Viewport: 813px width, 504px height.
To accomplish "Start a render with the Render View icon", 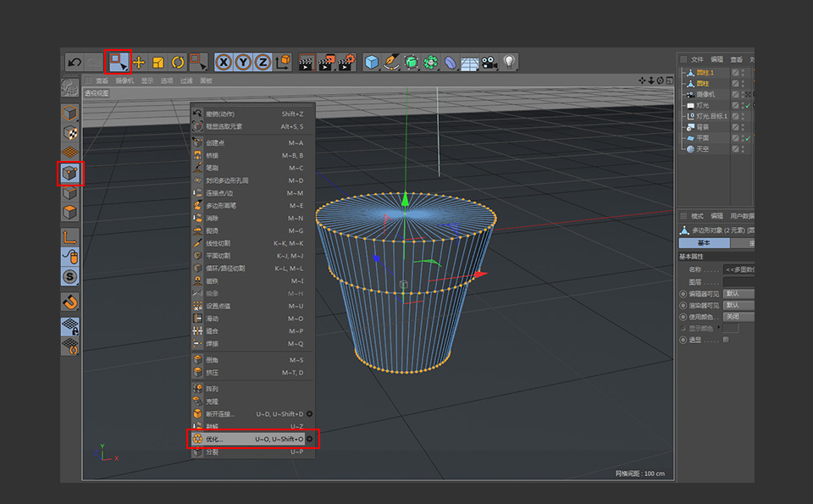I will coord(307,61).
